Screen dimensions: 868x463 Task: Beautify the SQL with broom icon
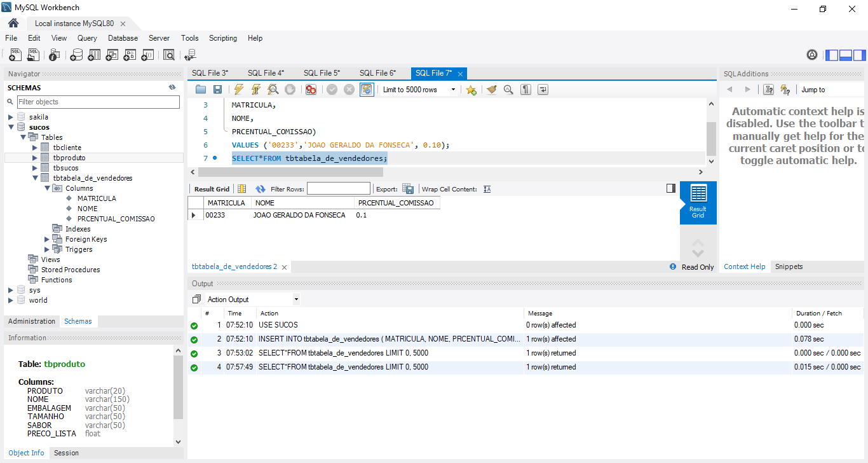click(x=491, y=90)
